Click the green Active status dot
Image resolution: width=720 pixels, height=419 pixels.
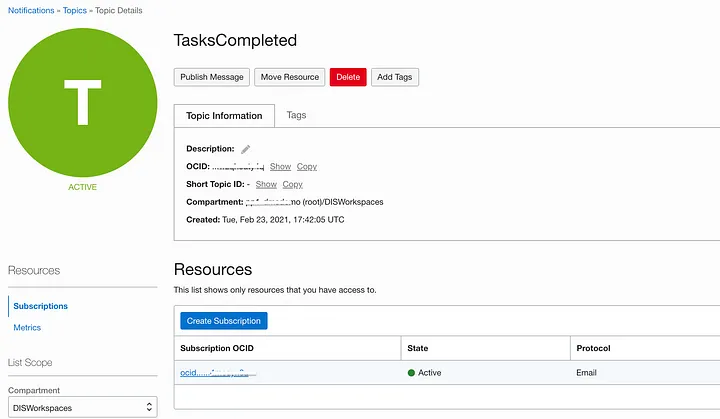[x=411, y=373]
